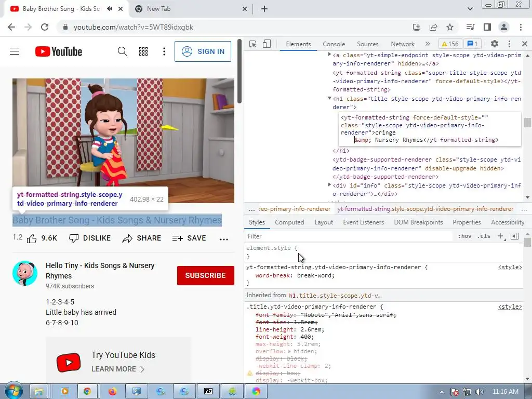Viewport: 532px width, 399px height.
Task: Bookmark this page with star icon
Action: (450, 27)
